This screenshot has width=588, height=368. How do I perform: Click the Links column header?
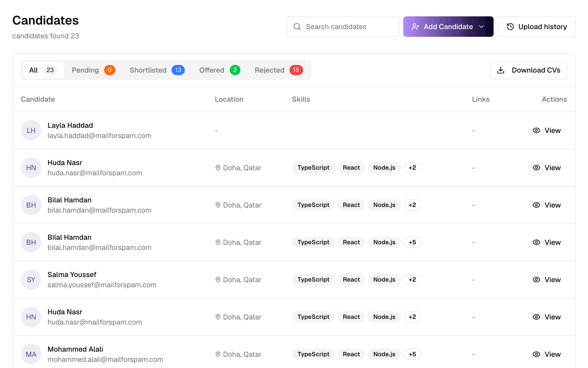[481, 99]
